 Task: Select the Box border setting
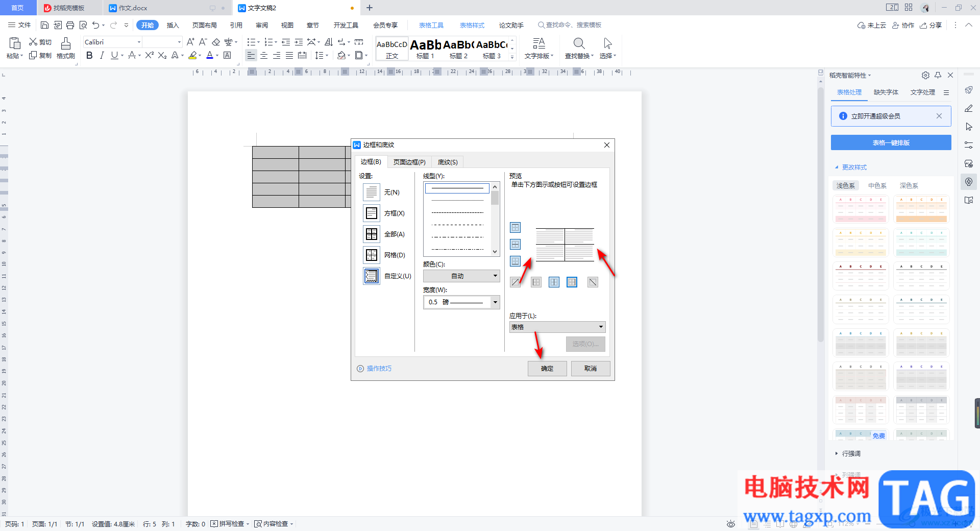(x=372, y=213)
